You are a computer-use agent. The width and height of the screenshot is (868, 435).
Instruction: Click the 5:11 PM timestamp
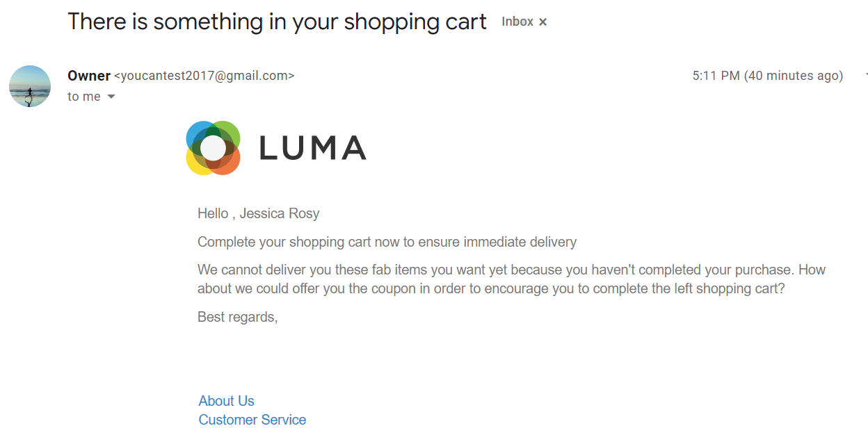coord(716,76)
